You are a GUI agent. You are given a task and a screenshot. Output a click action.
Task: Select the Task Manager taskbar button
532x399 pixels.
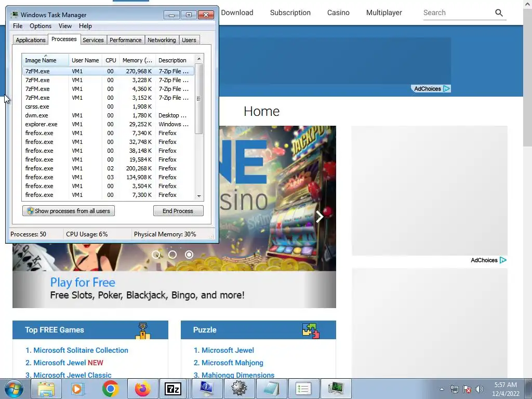pos(336,389)
